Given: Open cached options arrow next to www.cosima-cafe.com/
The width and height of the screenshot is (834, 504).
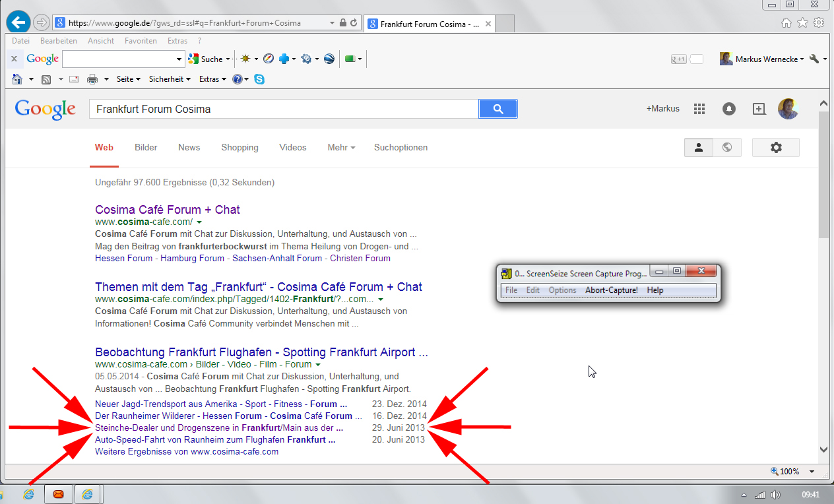Looking at the screenshot, I should coord(199,222).
